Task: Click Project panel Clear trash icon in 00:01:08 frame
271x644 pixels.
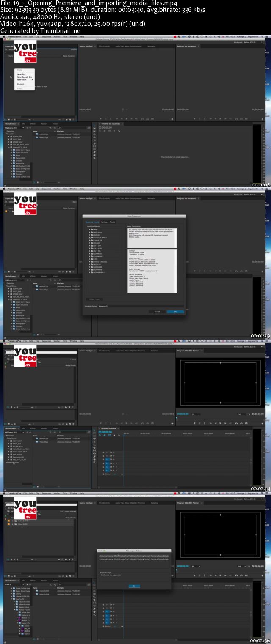Action: click(73, 119)
